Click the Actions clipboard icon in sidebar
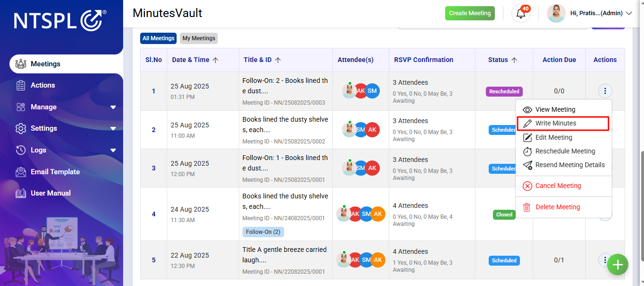Viewport: 644px width, 286px height. (x=20, y=85)
